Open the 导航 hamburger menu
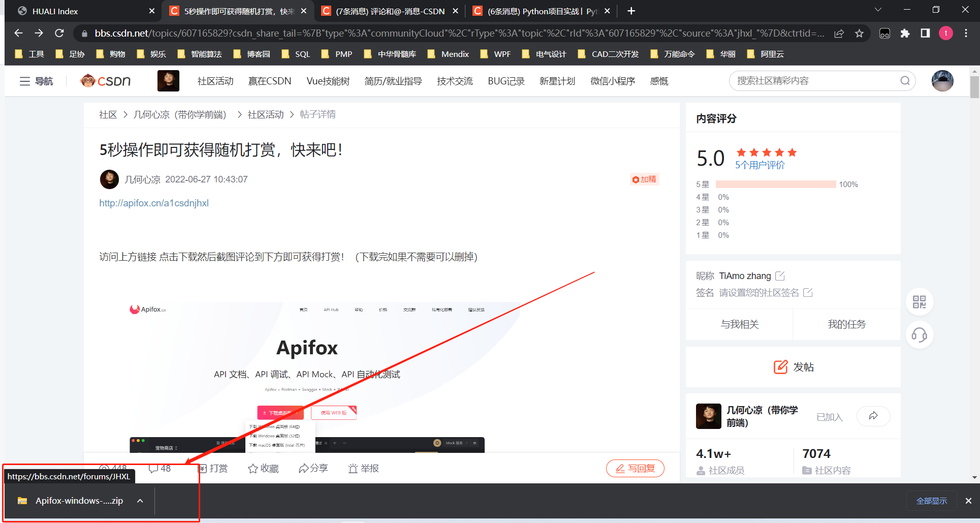The image size is (980, 523). tap(36, 81)
